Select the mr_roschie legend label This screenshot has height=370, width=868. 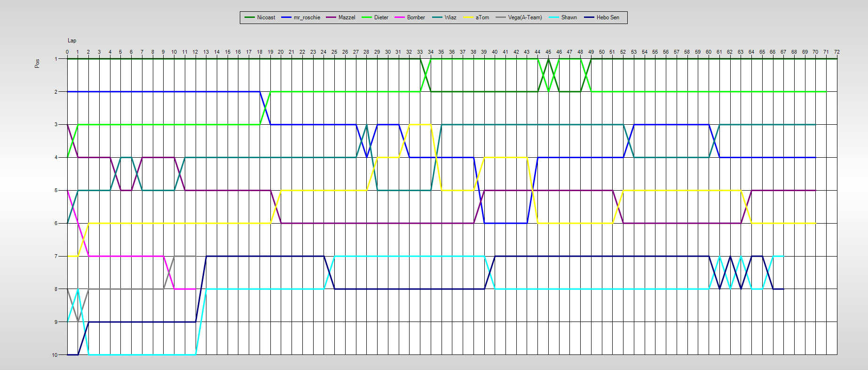(x=307, y=17)
